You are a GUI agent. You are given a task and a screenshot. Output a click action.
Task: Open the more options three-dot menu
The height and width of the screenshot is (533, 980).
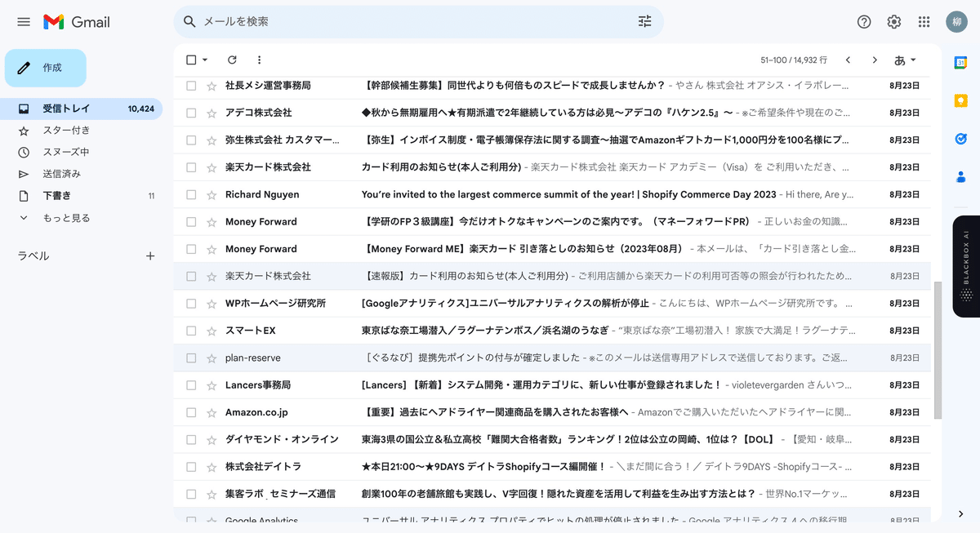259,60
